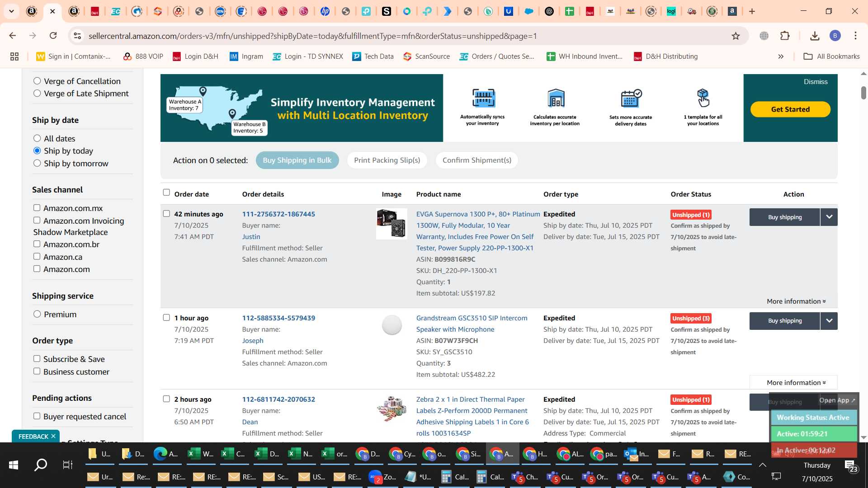Screen dimensions: 868x488
Task: Check the Subscribe & Save order type
Action: tap(37, 359)
